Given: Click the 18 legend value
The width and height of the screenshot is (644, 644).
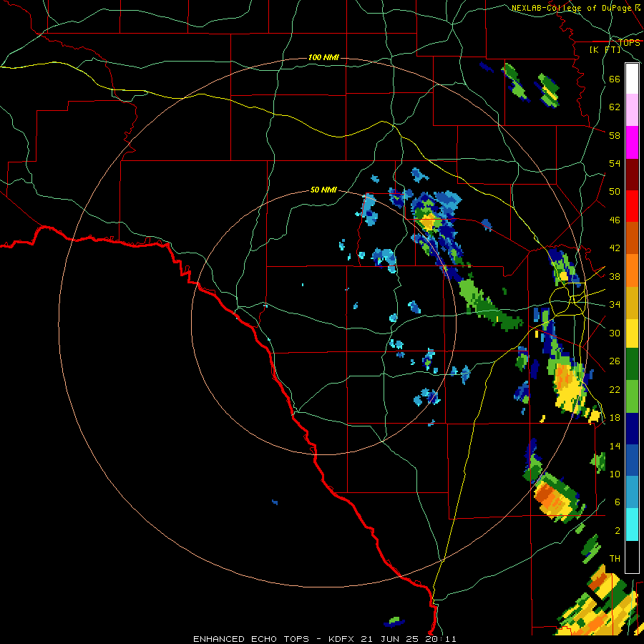Looking at the screenshot, I should [615, 418].
